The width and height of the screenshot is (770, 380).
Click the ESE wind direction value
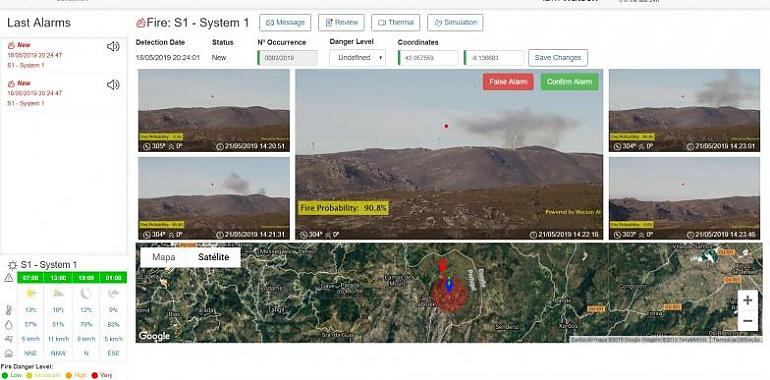click(113, 353)
